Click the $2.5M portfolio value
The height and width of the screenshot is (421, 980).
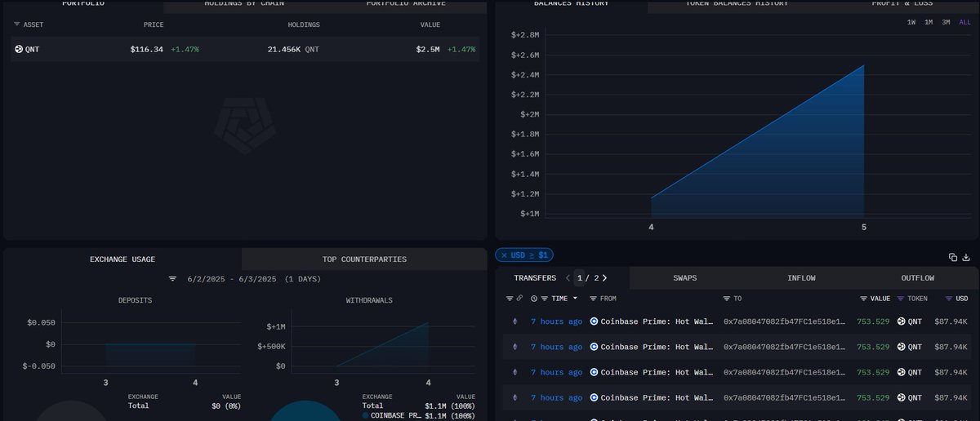point(428,50)
